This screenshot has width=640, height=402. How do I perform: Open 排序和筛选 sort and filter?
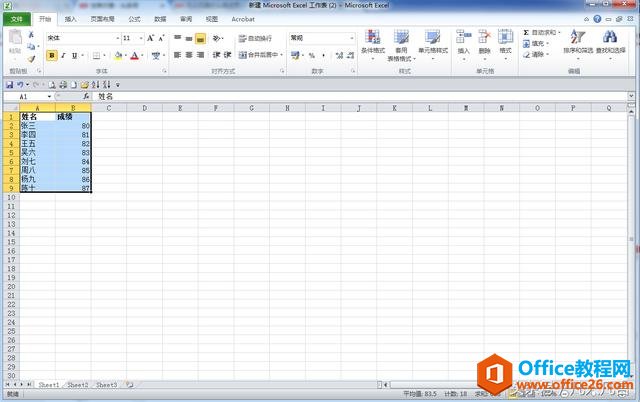578,45
